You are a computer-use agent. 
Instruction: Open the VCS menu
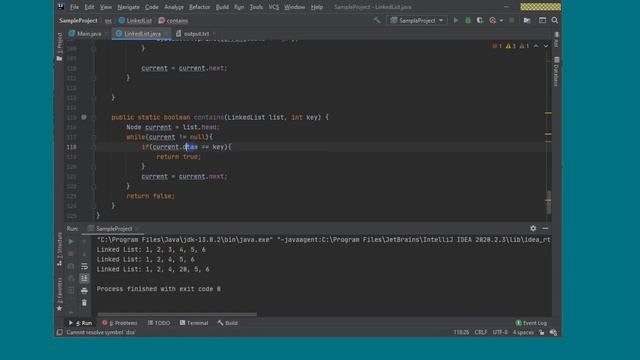click(x=273, y=7)
